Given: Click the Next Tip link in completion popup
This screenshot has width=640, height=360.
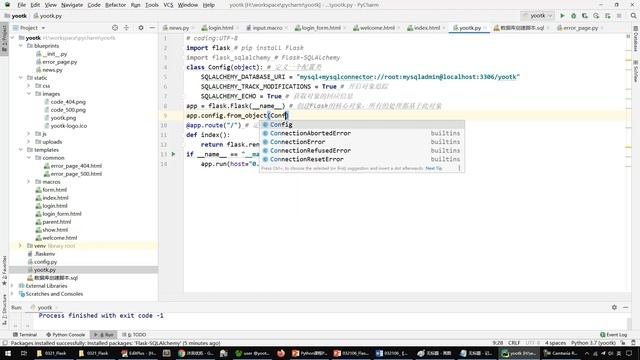Looking at the screenshot, I should [x=433, y=168].
